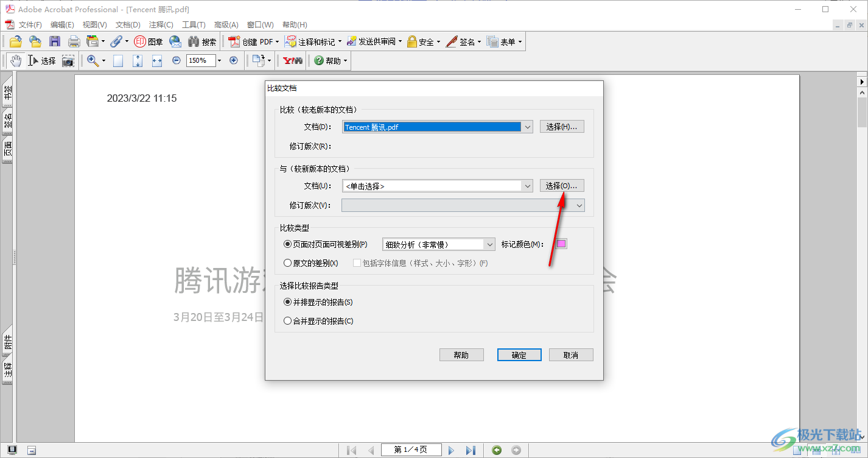Click 选择(O)... button for newer document

click(x=562, y=186)
